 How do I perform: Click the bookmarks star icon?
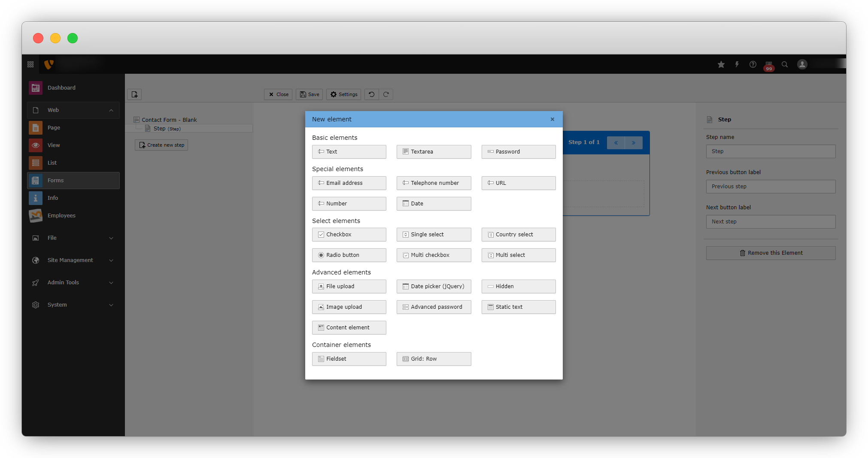coord(721,64)
